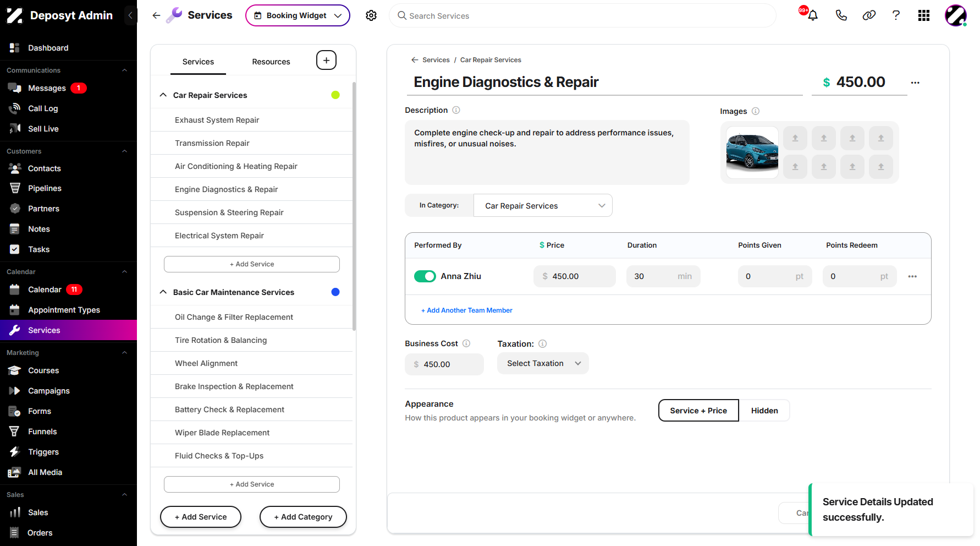Image resolution: width=980 pixels, height=546 pixels.
Task: Click the Description info icon
Action: pos(456,110)
